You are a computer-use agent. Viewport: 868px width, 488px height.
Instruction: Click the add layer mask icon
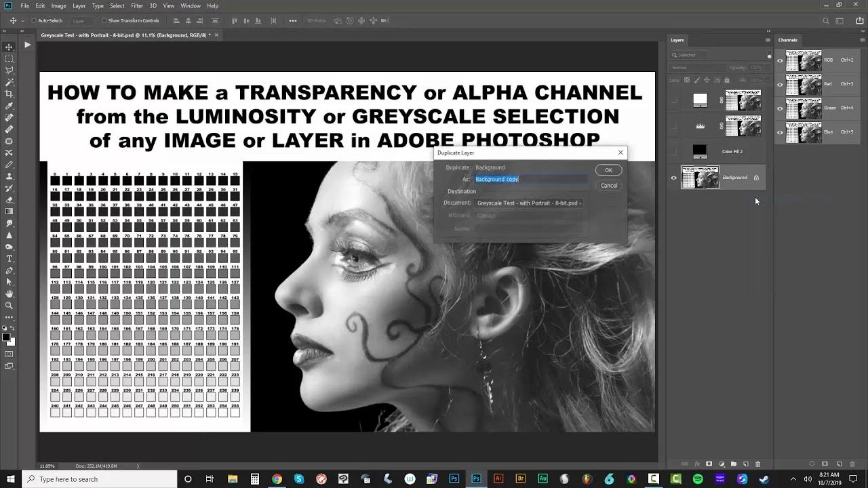click(x=709, y=464)
